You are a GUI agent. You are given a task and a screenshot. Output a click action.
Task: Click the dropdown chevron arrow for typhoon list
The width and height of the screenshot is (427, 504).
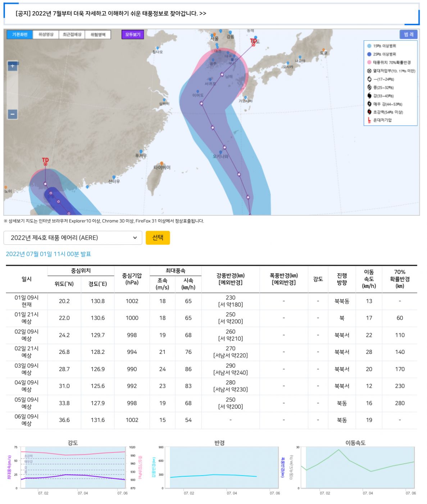pos(135,238)
